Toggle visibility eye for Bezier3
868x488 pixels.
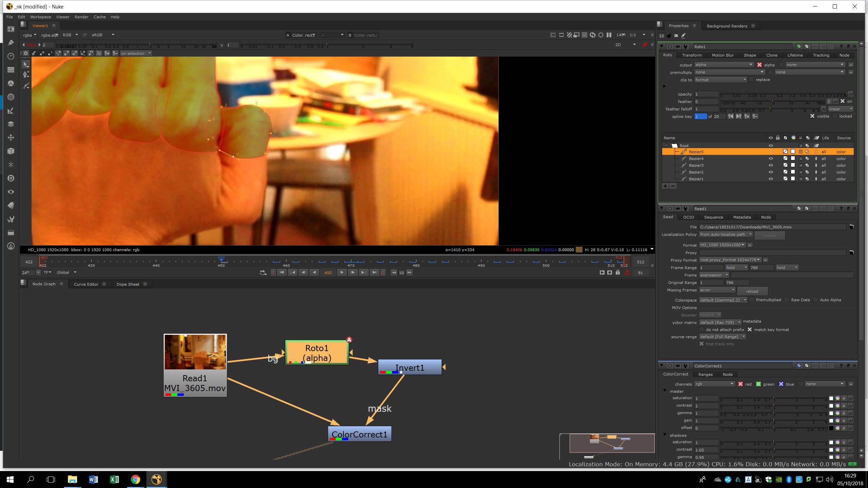pos(771,165)
